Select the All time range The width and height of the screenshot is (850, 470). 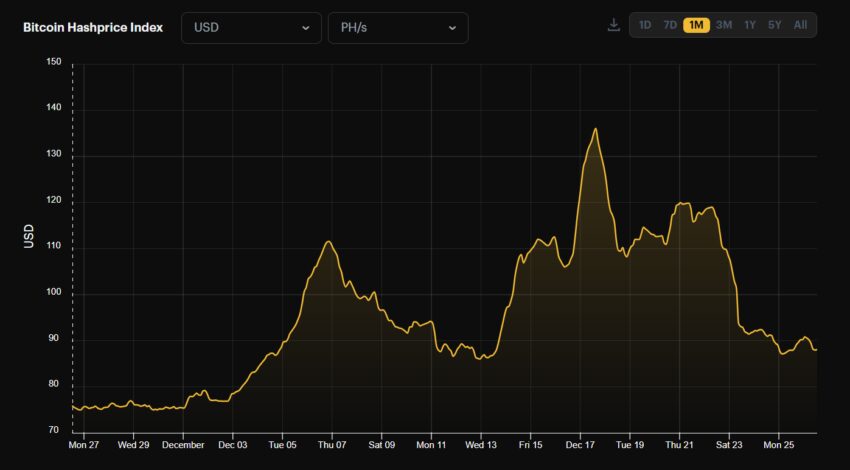800,25
